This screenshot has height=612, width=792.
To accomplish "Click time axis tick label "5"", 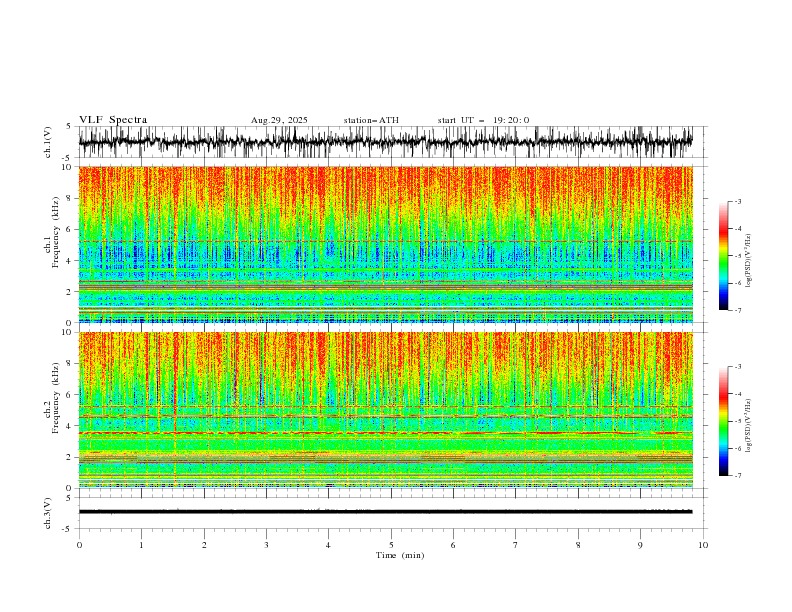I will coord(391,545).
